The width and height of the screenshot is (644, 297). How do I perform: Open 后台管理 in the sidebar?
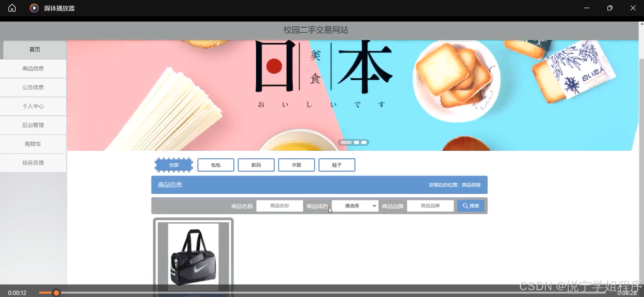(33, 125)
